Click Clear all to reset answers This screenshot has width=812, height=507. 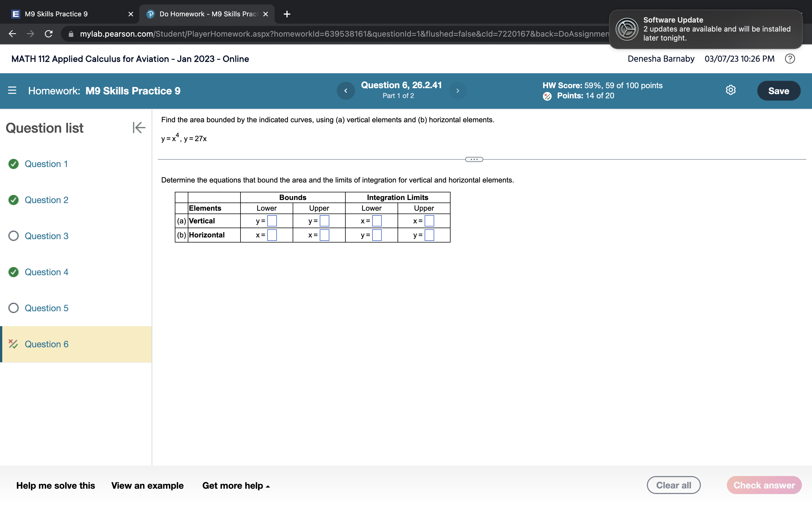point(674,484)
